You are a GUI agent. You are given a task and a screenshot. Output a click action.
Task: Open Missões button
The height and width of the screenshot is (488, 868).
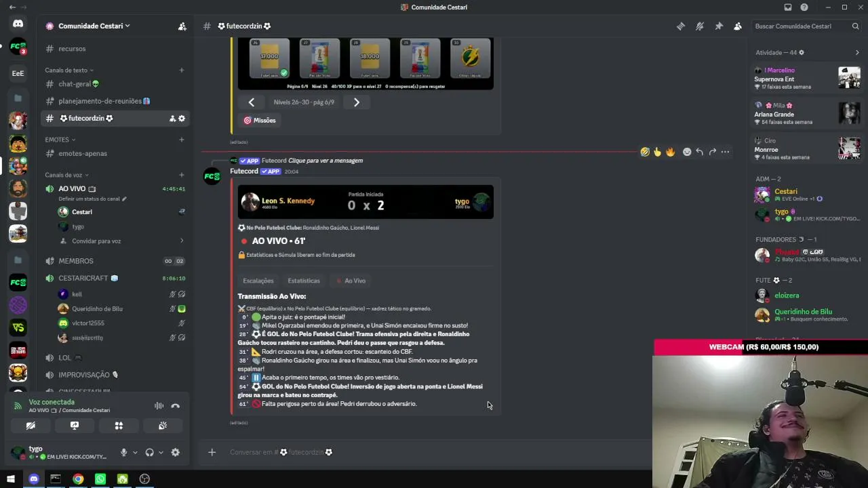[260, 121]
